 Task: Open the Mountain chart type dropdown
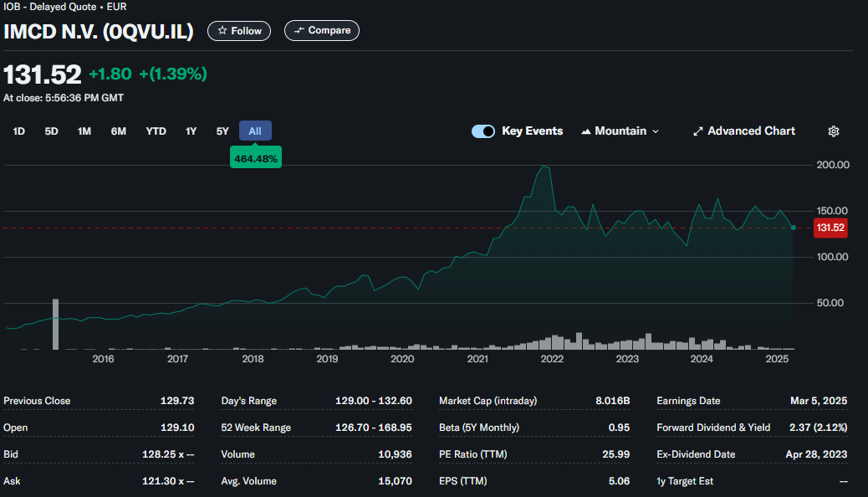tap(620, 131)
